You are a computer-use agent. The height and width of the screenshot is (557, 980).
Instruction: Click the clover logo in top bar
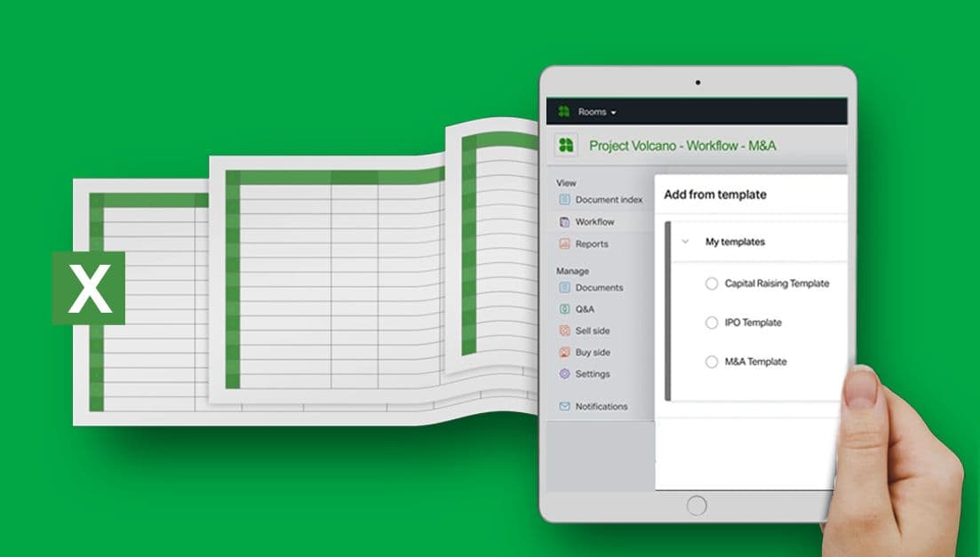(563, 112)
